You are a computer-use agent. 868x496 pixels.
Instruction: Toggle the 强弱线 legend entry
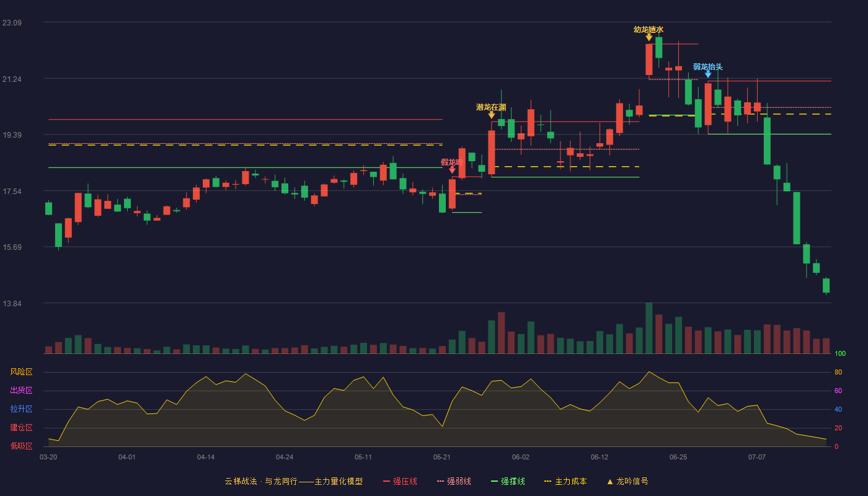point(454,481)
